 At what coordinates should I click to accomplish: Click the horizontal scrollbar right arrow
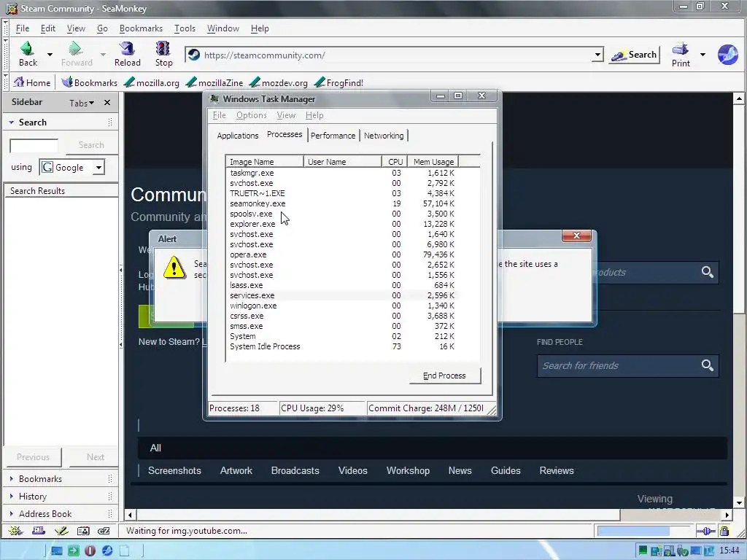click(x=727, y=514)
